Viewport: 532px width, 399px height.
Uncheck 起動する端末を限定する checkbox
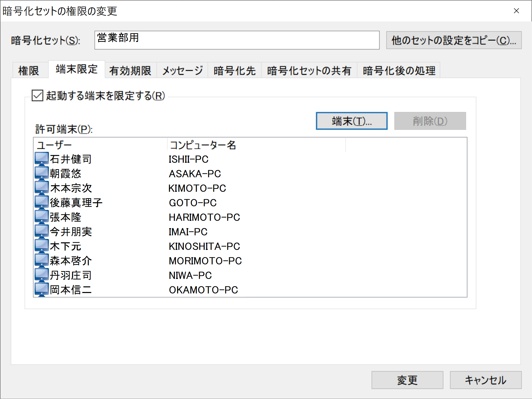tap(37, 96)
